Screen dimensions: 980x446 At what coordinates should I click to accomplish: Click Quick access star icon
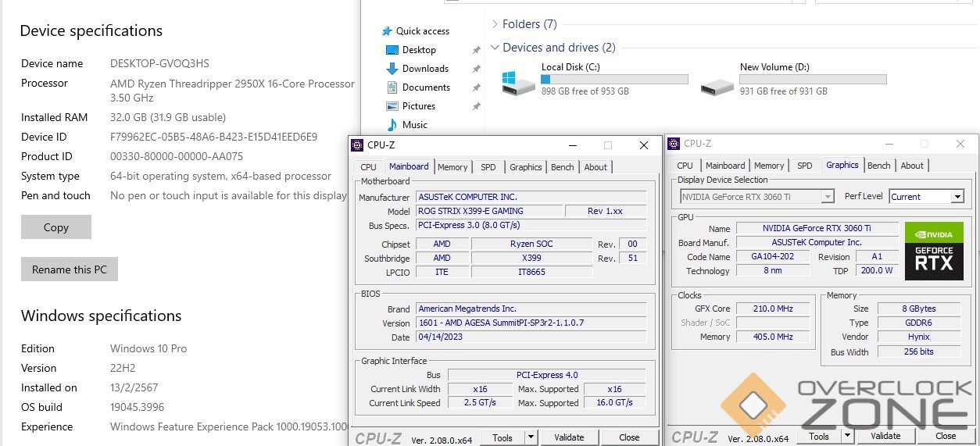[x=387, y=31]
